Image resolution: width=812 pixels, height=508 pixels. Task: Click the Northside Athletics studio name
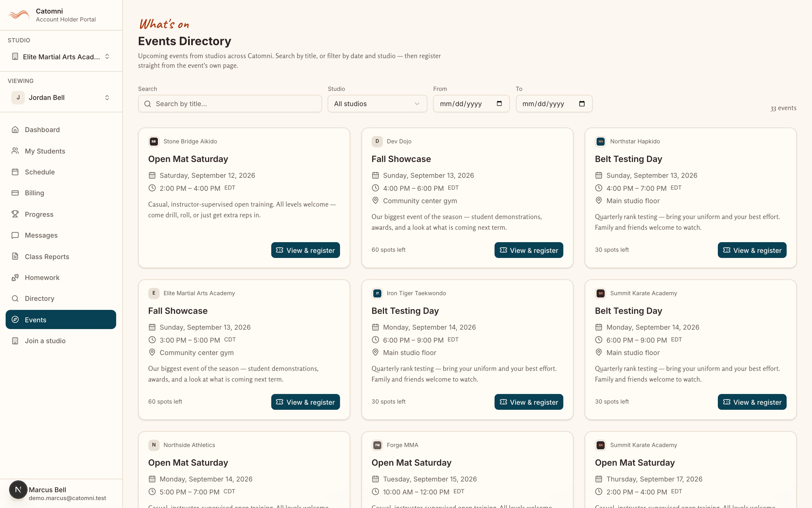tap(189, 445)
